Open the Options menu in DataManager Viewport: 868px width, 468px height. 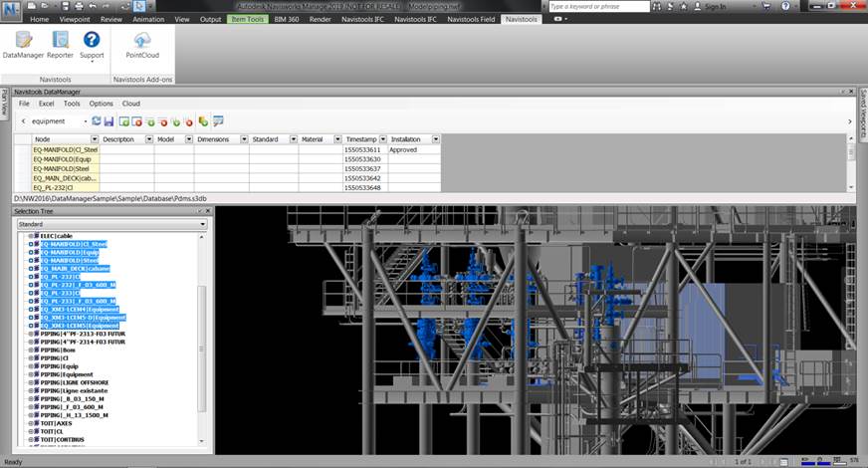point(102,104)
